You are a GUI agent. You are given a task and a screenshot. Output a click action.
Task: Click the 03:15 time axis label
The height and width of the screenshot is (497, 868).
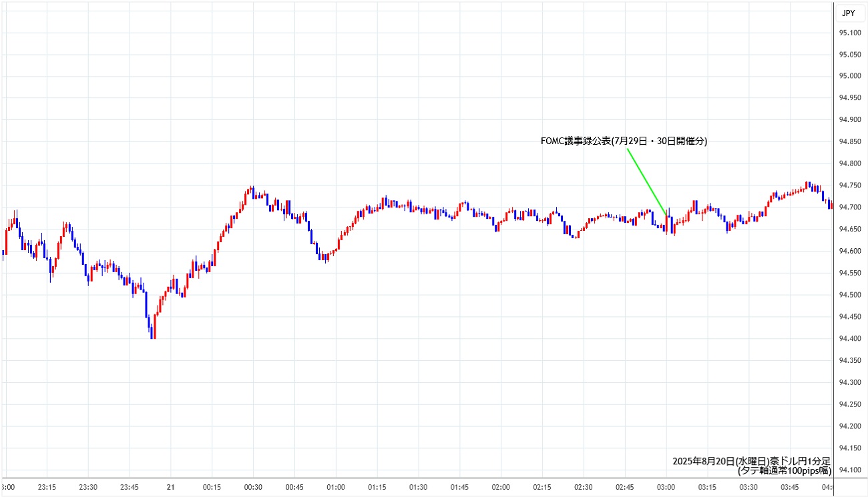click(x=708, y=487)
